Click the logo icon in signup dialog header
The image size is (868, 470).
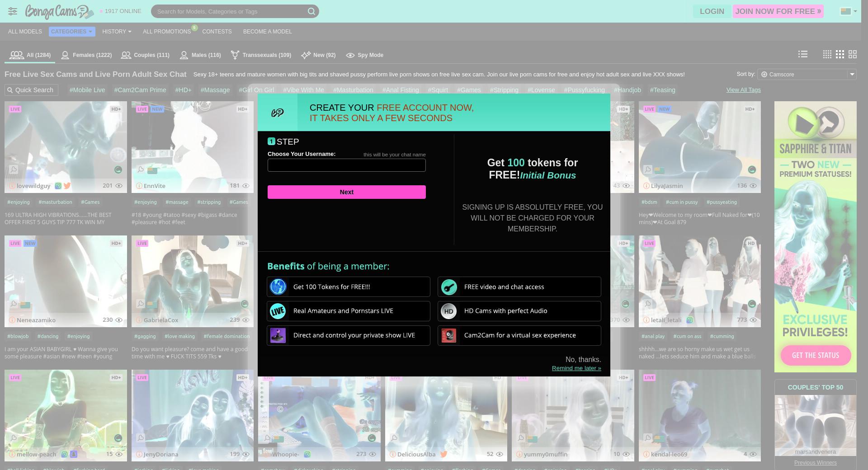(278, 113)
